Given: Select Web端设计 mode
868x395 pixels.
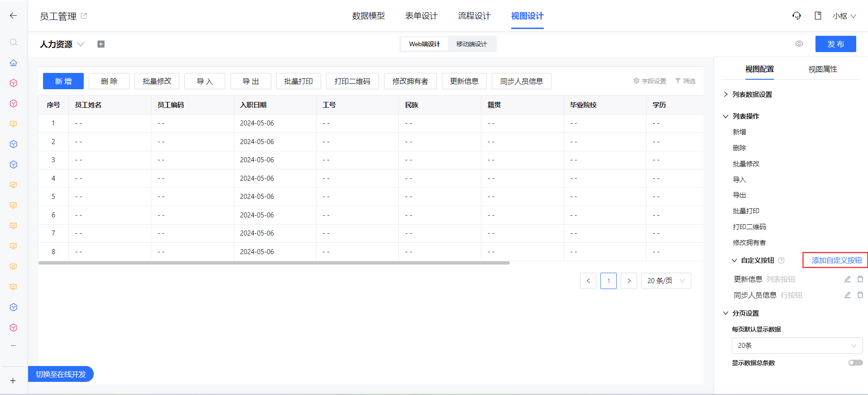Looking at the screenshot, I should [x=425, y=44].
